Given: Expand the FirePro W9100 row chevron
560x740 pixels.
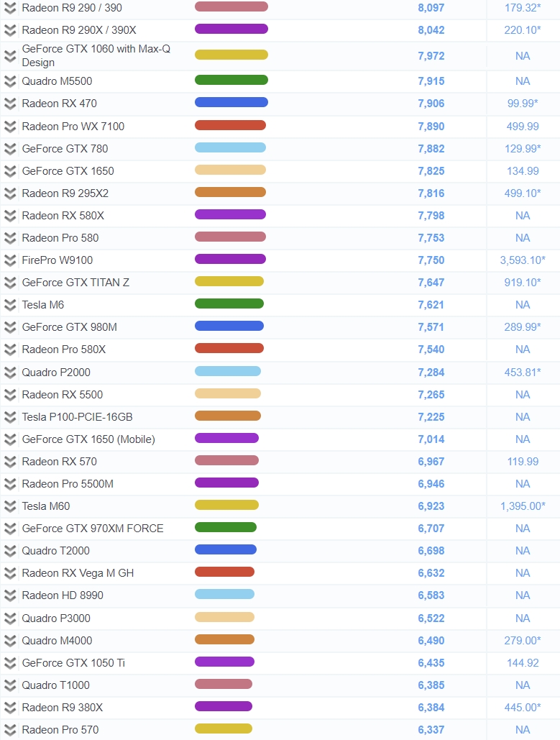Looking at the screenshot, I should 10,260.
